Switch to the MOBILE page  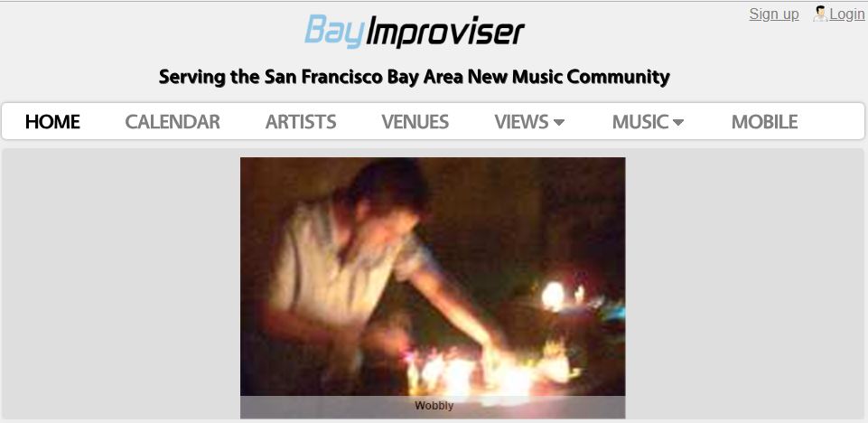764,122
